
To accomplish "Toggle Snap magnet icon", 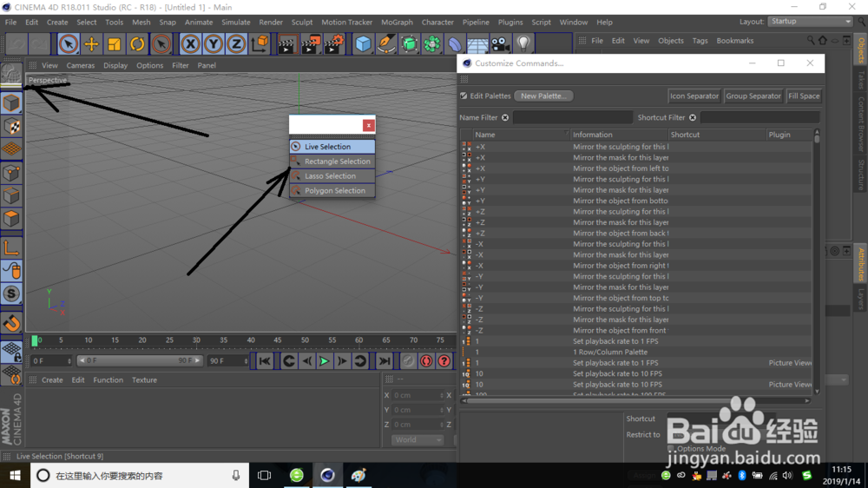I will [x=11, y=323].
